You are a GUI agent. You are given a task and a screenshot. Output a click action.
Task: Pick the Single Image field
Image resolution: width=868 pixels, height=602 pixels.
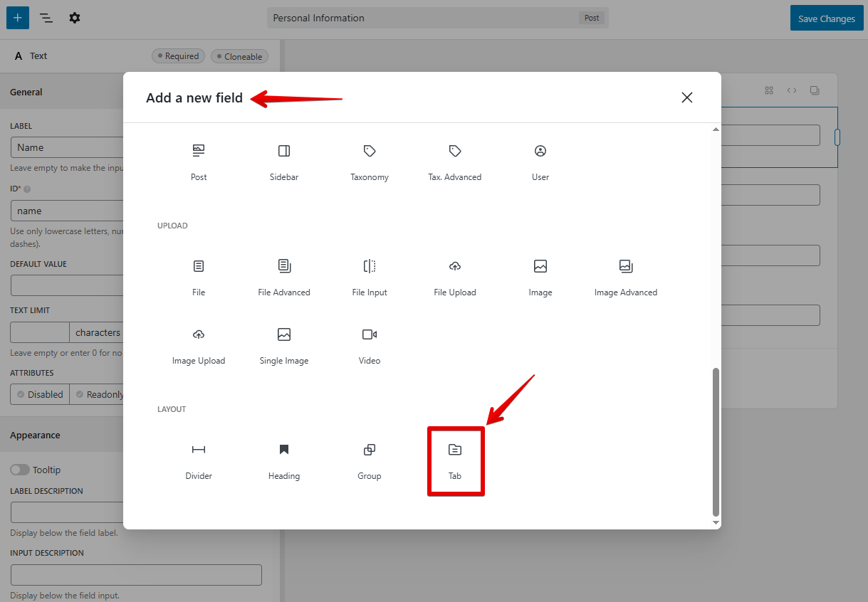[284, 345]
